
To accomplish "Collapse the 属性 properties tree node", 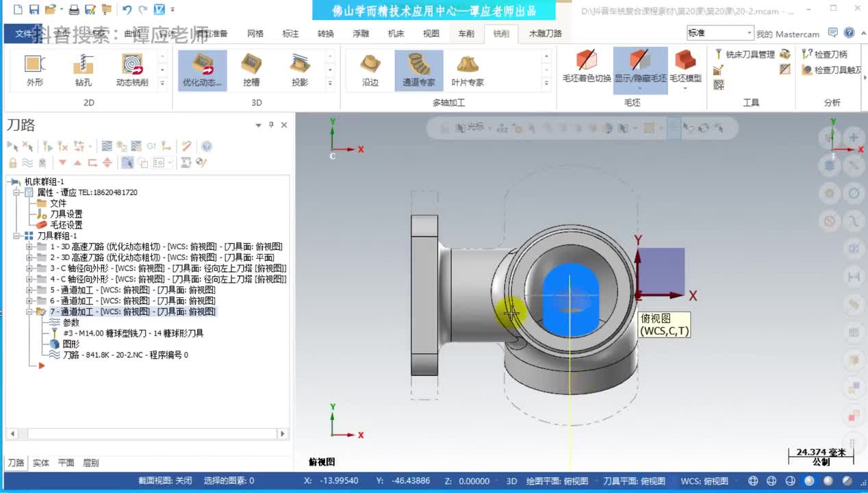I will (16, 192).
